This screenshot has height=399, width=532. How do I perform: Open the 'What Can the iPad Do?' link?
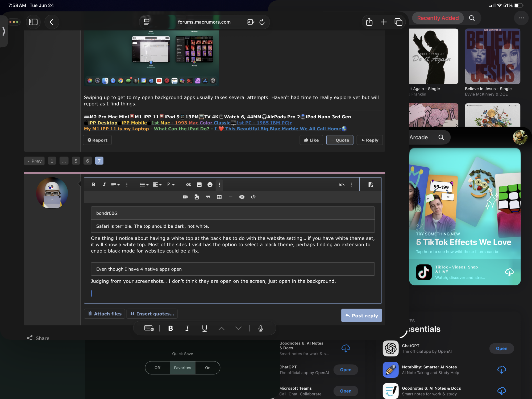(x=181, y=129)
